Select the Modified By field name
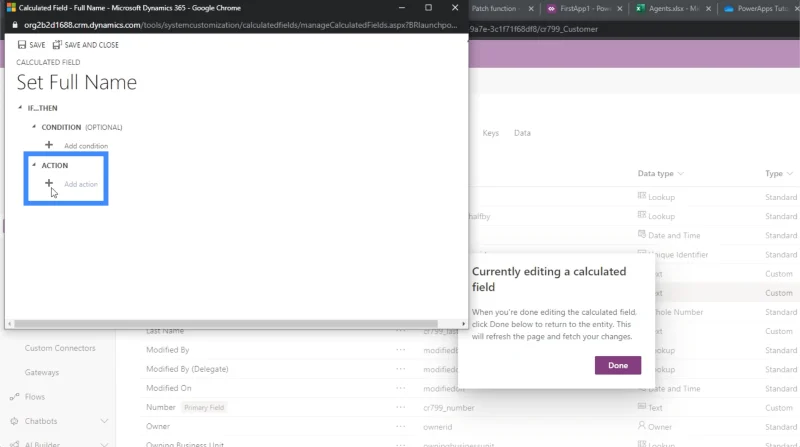The height and width of the screenshot is (447, 800). click(167, 350)
